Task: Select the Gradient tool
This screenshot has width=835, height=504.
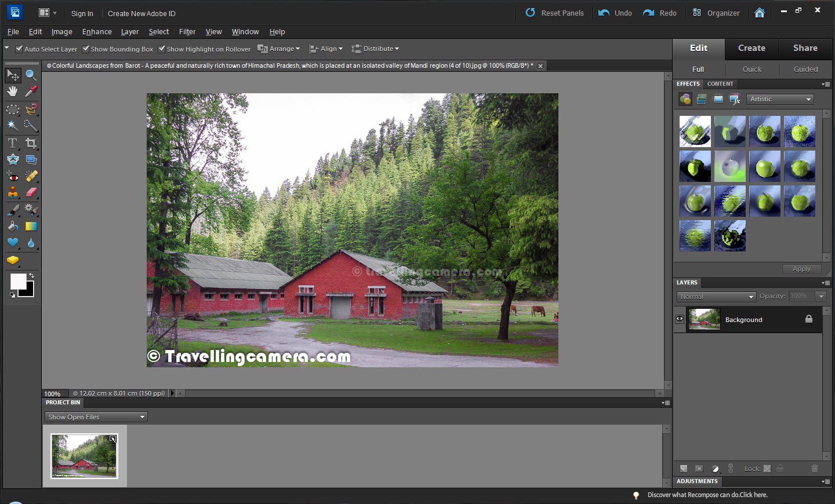Action: (31, 226)
